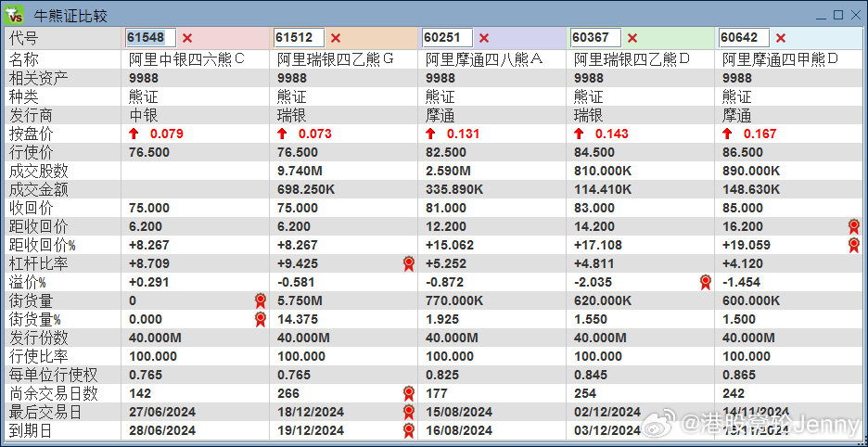Click award ribbon beside +19.059
This screenshot has height=447, width=868.
tap(853, 246)
